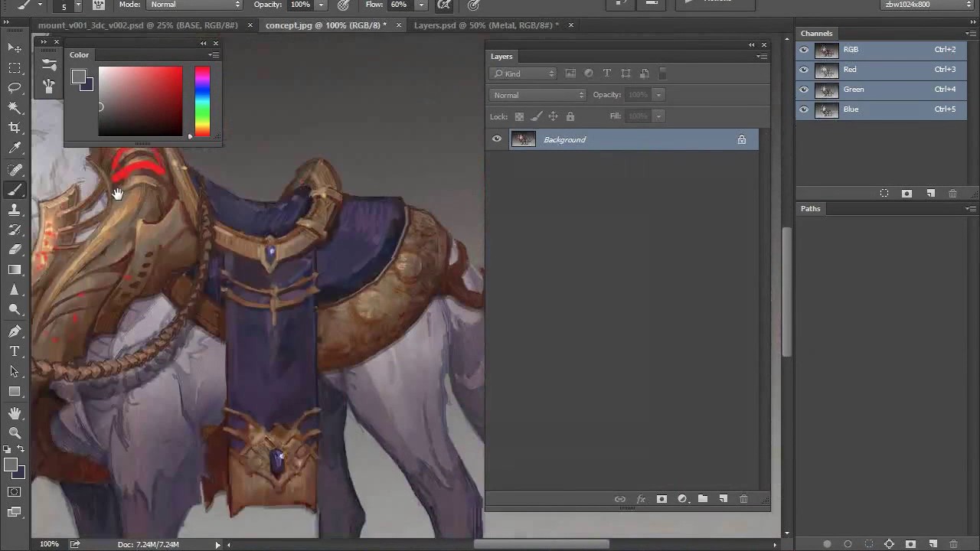Image resolution: width=980 pixels, height=551 pixels.
Task: Select the Sharpen tool
Action: pos(15,290)
